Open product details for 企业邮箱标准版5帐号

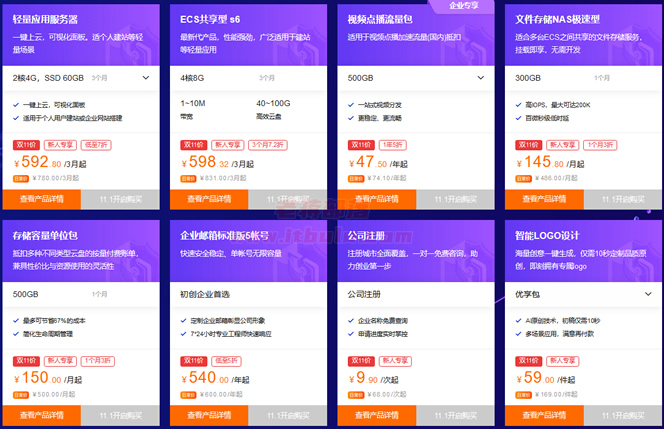tap(209, 415)
